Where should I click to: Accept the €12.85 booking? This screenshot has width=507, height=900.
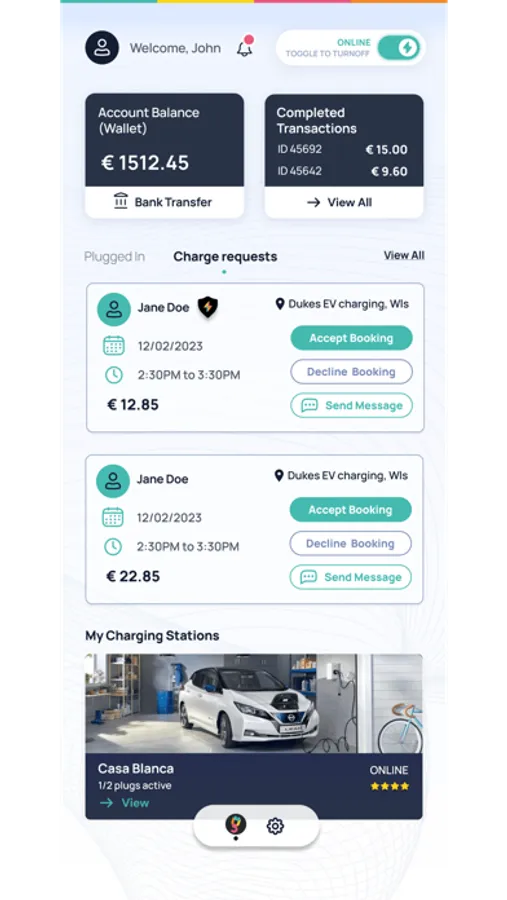[351, 338]
